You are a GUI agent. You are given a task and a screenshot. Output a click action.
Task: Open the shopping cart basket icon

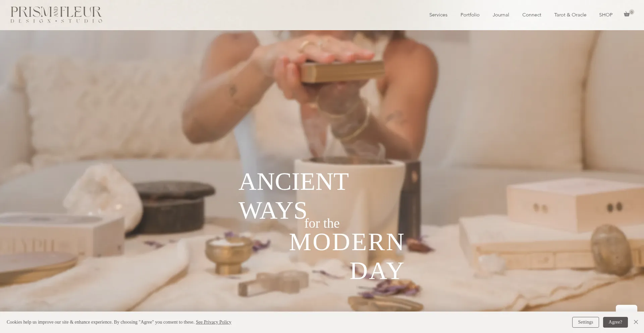(626, 14)
